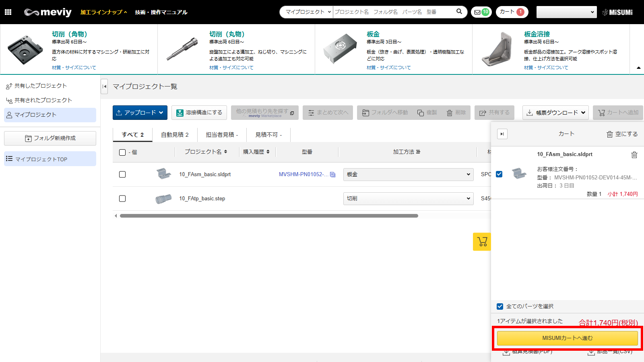This screenshot has height=362, width=644.
Task: Click フォルダへ移動 toolbar item
Action: 385,113
